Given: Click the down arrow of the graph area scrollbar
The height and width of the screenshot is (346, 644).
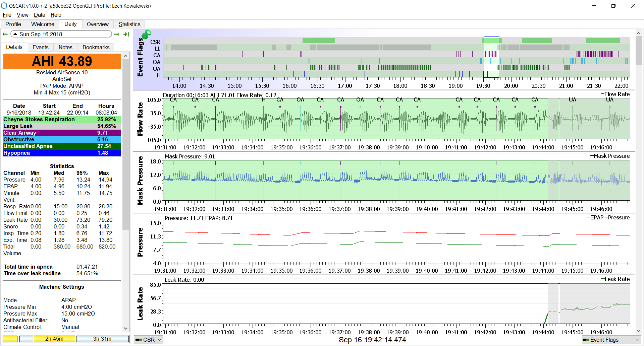Looking at the screenshot, I should 639,331.
